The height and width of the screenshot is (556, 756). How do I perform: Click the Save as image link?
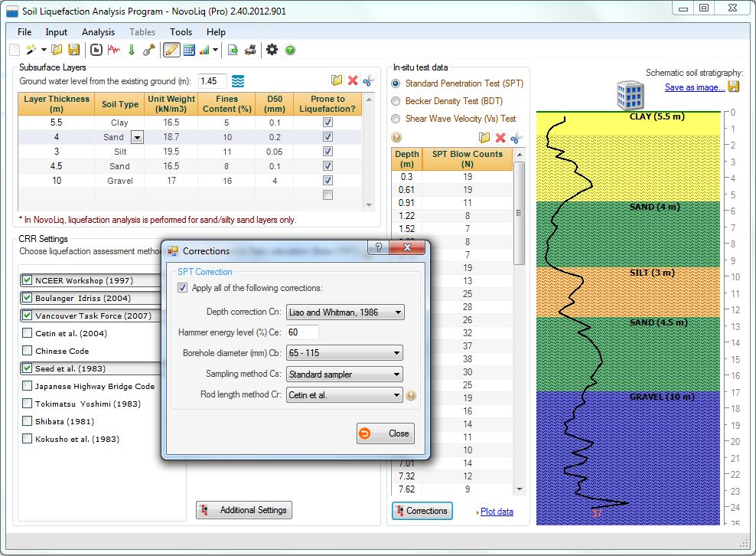[695, 87]
